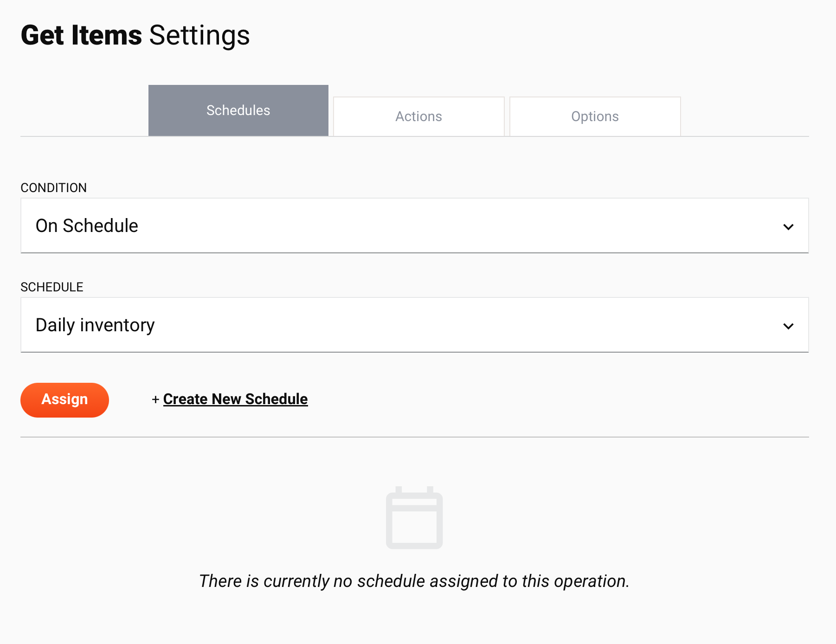Viewport: 836px width, 644px height.
Task: Click the calendar icon in empty schedule area
Action: 414,518
